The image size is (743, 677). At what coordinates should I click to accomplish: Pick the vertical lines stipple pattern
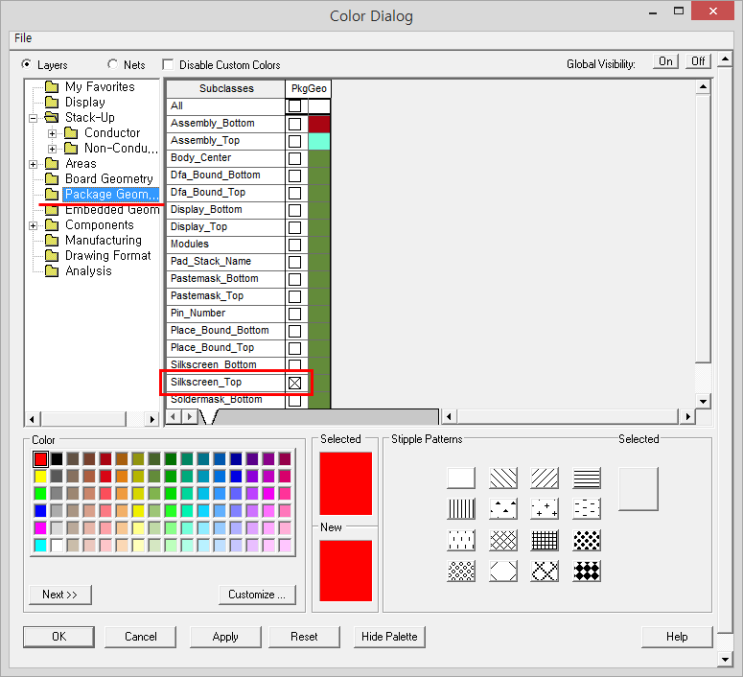(x=461, y=509)
